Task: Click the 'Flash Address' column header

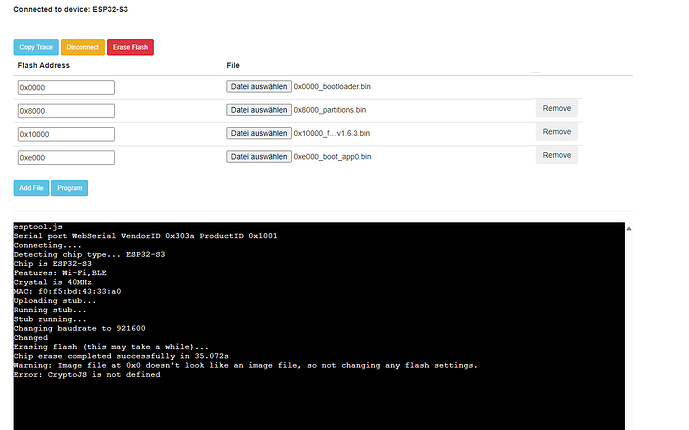Action: tap(44, 65)
